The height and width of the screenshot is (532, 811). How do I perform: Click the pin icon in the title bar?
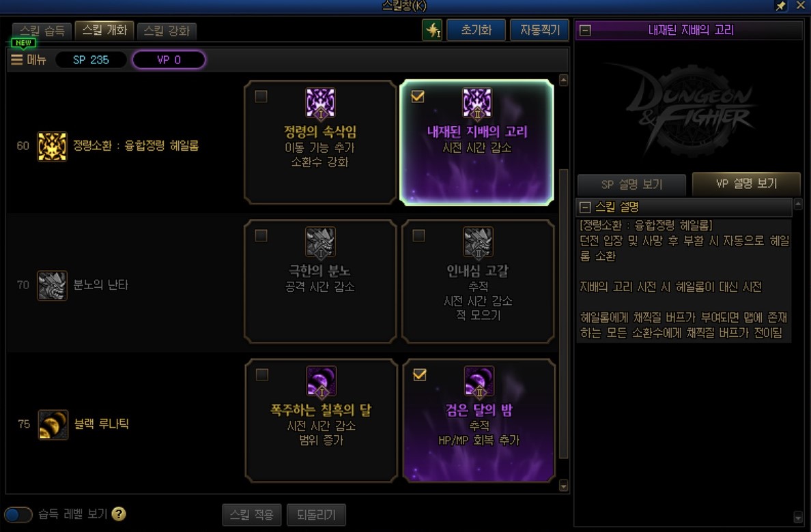(x=780, y=5)
